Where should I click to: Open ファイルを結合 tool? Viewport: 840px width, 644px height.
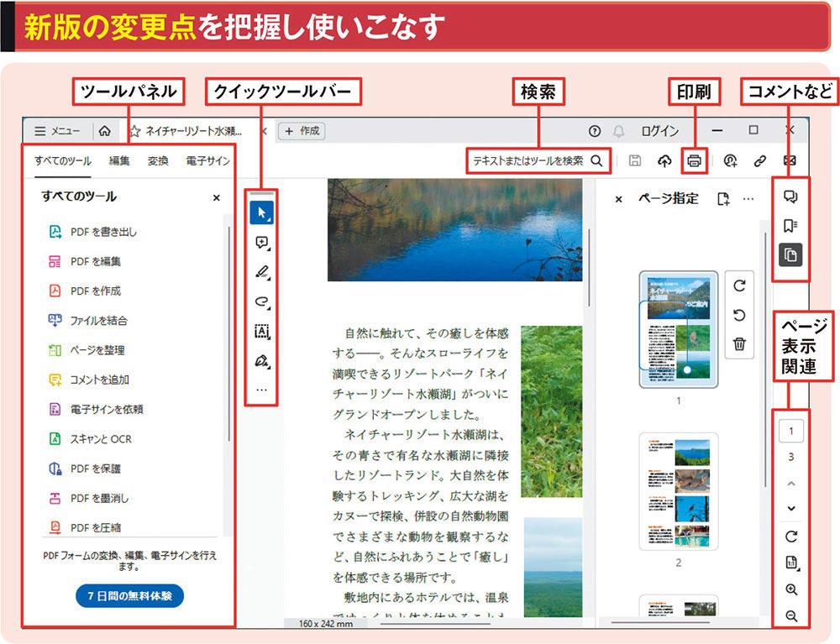[88, 320]
